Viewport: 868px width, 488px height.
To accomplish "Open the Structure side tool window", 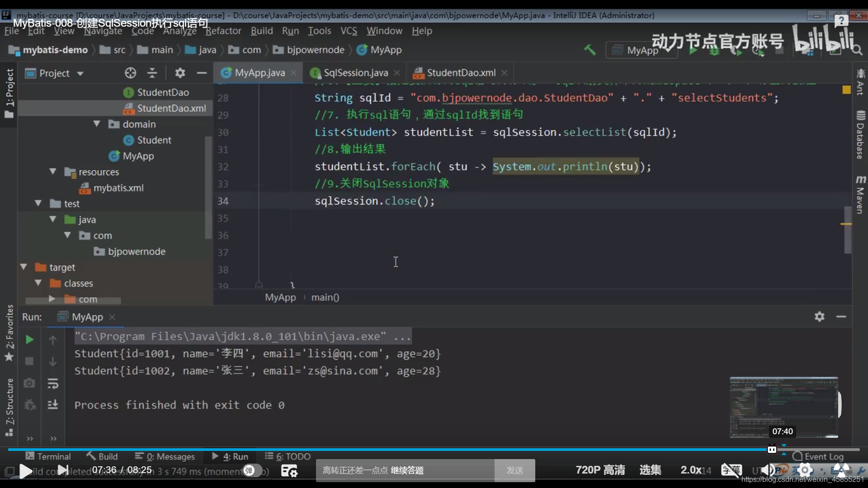I will [x=9, y=407].
